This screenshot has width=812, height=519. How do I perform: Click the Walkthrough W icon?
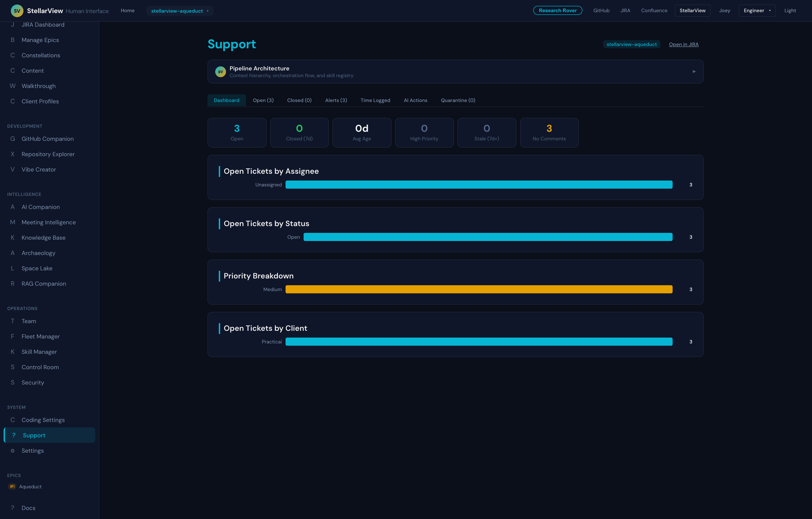point(12,86)
